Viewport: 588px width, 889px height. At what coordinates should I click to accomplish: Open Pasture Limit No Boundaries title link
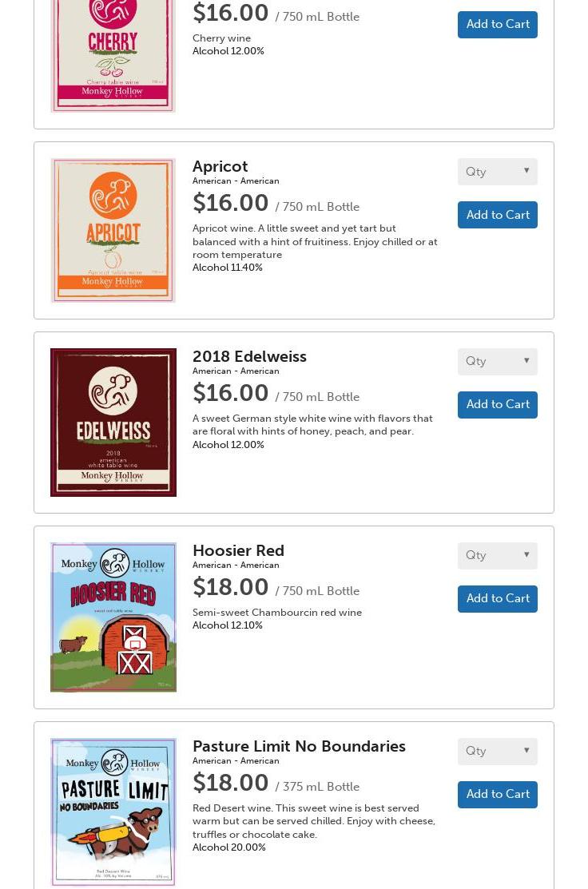pos(299,745)
